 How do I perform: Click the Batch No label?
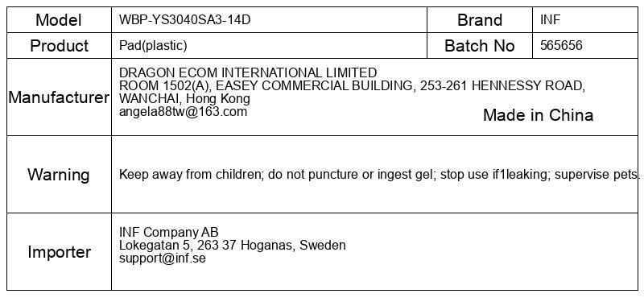click(x=480, y=46)
